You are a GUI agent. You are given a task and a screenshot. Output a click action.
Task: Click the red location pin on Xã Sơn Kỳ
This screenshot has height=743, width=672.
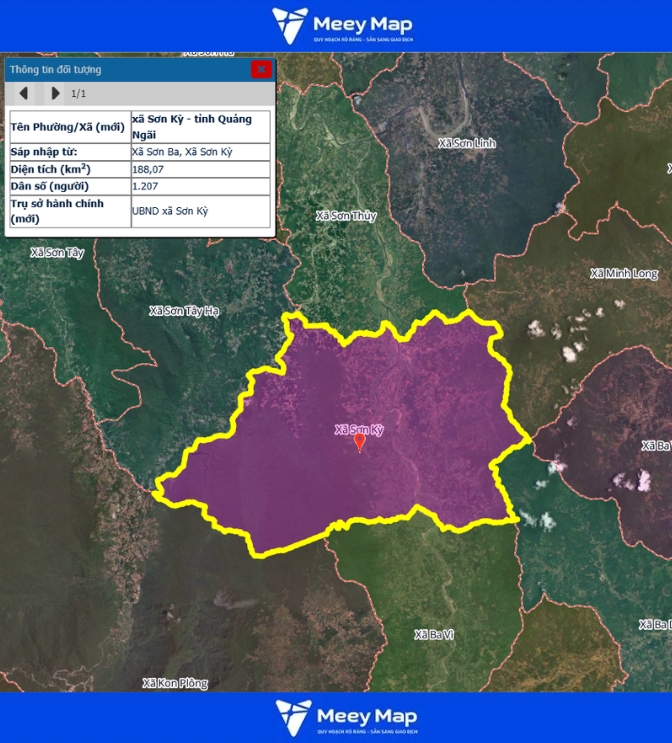[360, 443]
